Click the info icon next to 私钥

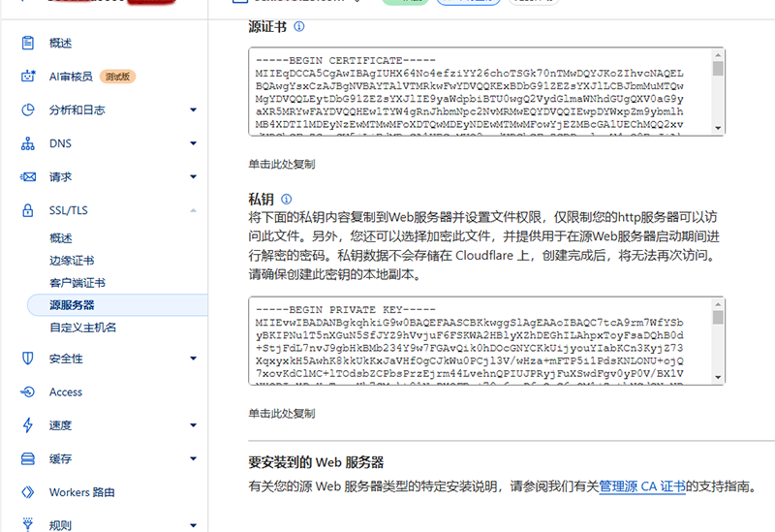pyautogui.click(x=286, y=199)
